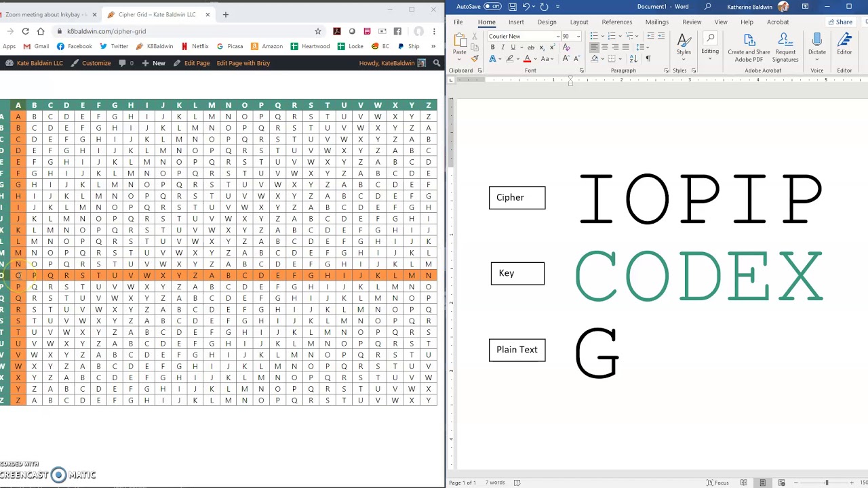Toggle Italic formatting
This screenshot has height=488, width=868.
[x=502, y=47]
